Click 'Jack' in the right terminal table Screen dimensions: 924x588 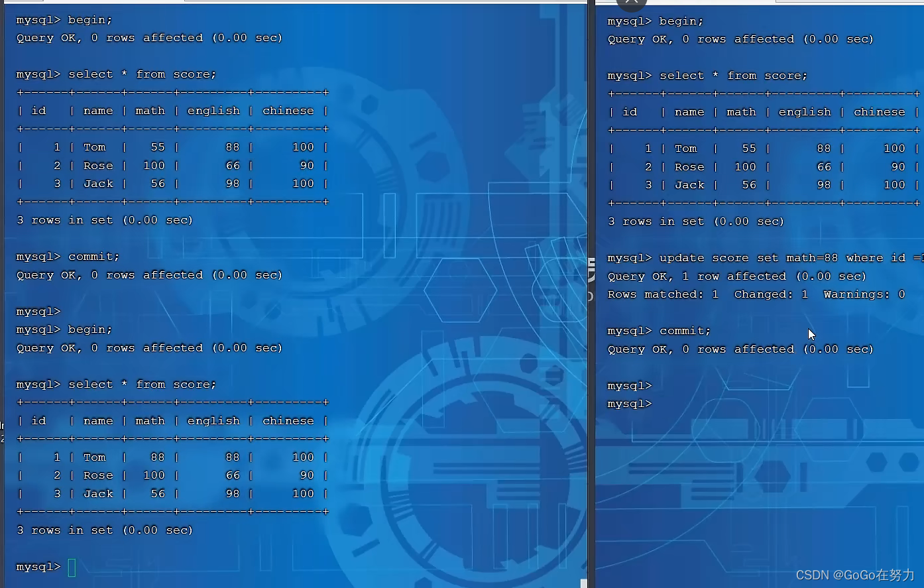689,185
